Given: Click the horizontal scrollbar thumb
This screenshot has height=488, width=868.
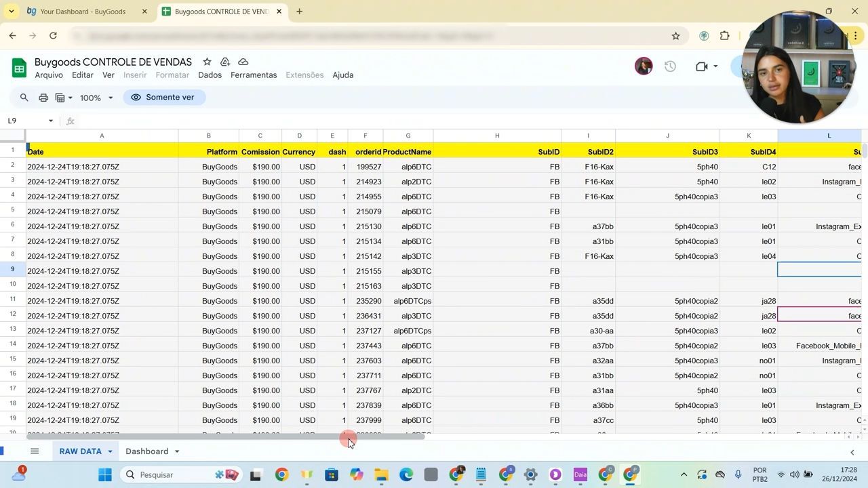Looking at the screenshot, I should click(226, 437).
